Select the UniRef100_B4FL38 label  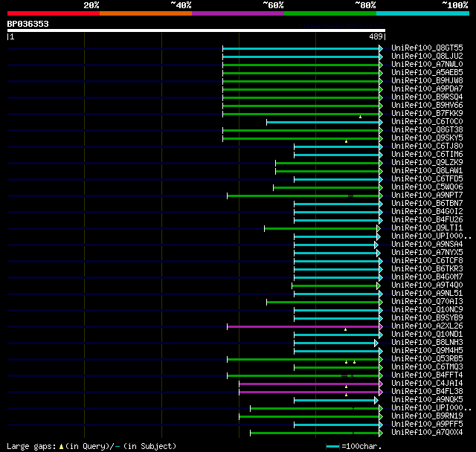(427, 392)
